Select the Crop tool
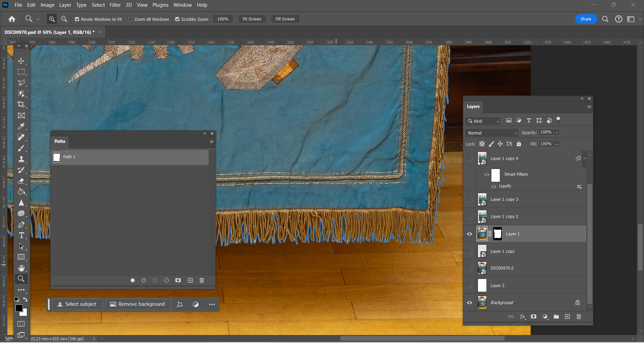Screen dimensions: 644x343 [x=21, y=104]
